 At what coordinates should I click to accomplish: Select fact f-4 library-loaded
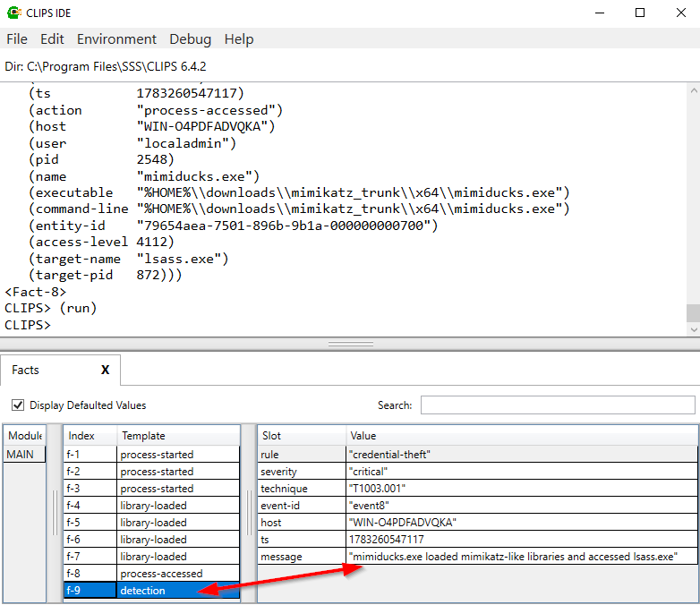pyautogui.click(x=152, y=505)
